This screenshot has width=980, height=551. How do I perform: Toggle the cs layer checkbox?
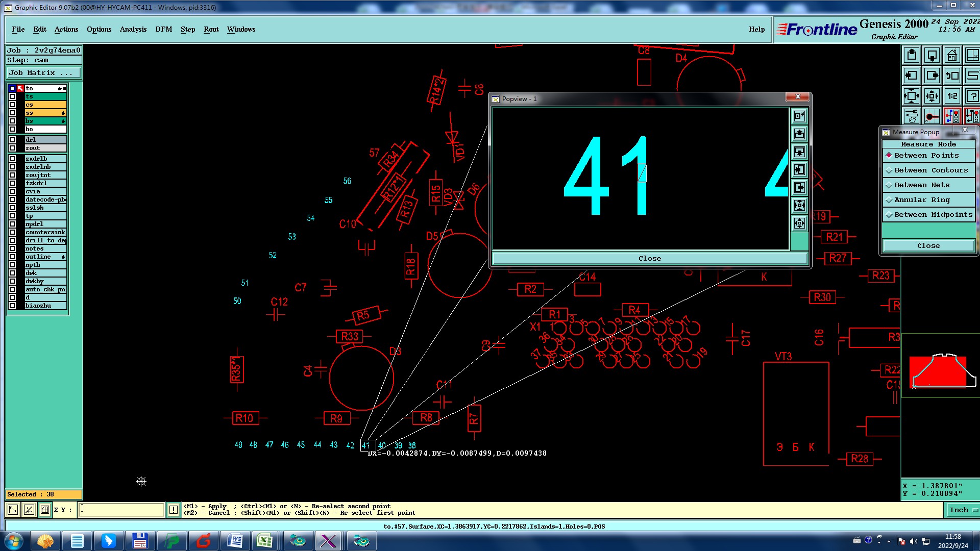[x=12, y=105]
